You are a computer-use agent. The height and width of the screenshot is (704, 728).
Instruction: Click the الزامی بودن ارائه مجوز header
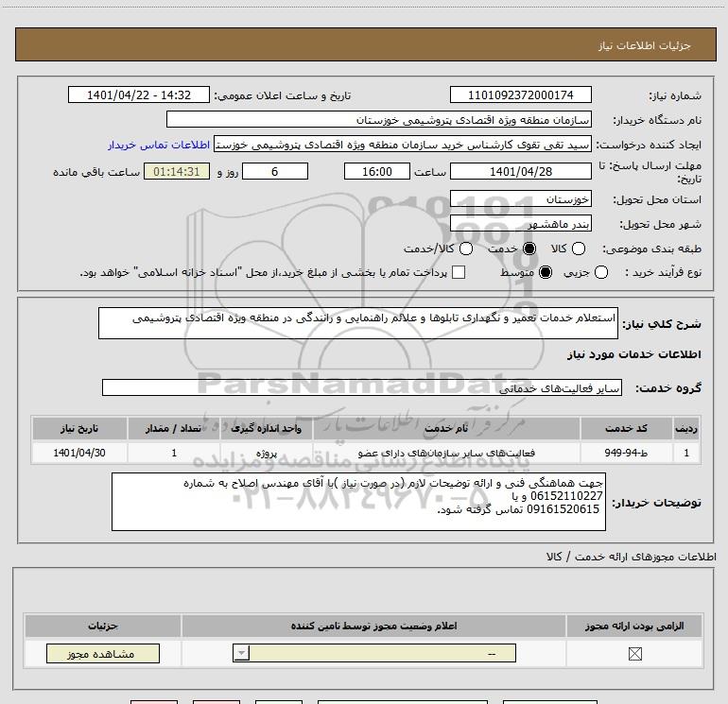[x=634, y=626]
